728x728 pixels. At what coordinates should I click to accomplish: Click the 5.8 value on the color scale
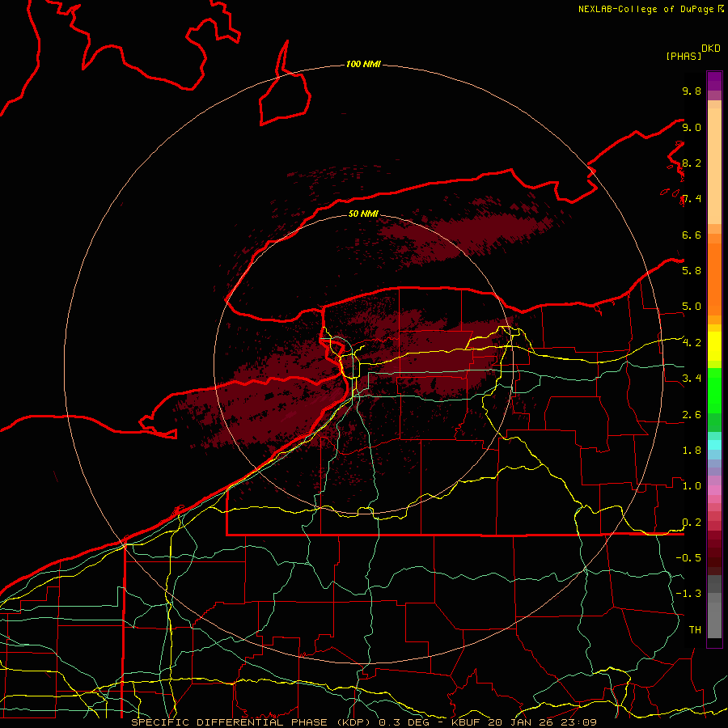coord(692,271)
